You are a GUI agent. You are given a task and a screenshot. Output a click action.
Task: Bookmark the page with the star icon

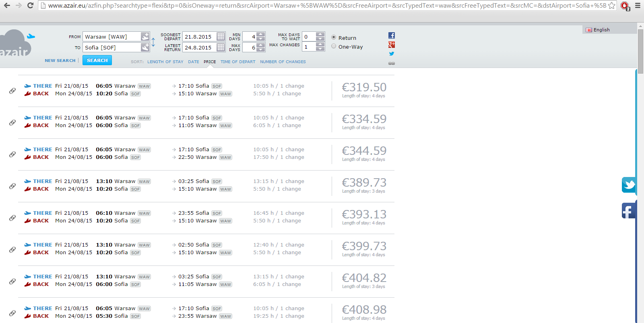611,6
